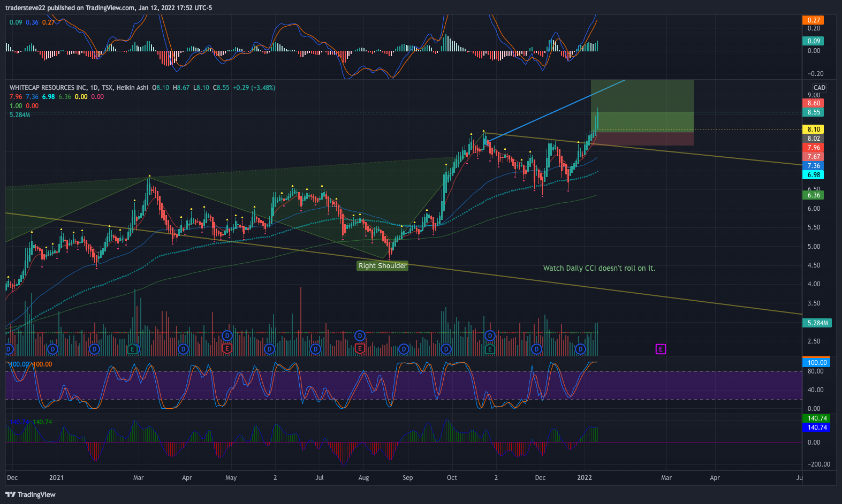Click the late May dividend D marker
The image size is (842, 504).
pos(269,349)
